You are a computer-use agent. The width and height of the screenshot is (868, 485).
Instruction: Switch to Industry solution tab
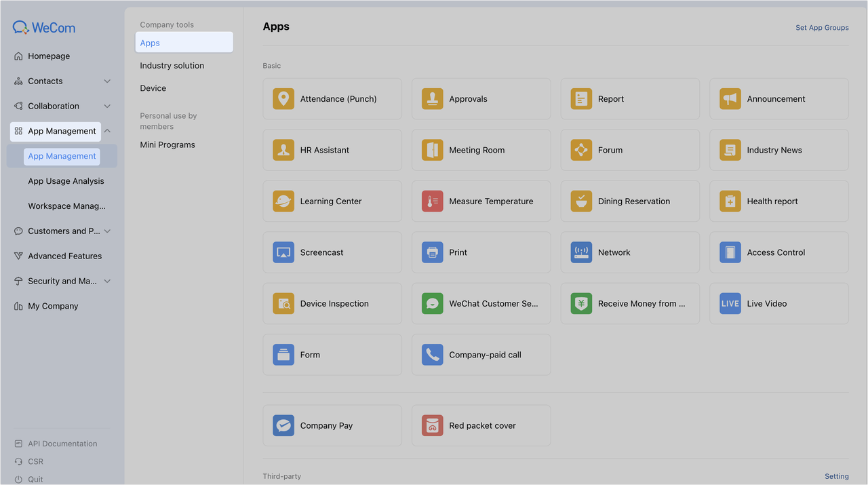coord(172,66)
